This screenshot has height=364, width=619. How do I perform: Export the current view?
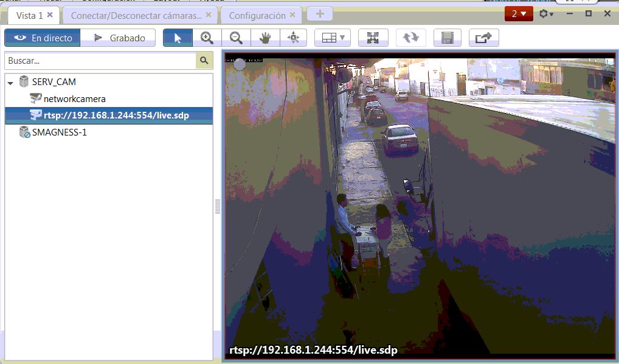coord(483,37)
